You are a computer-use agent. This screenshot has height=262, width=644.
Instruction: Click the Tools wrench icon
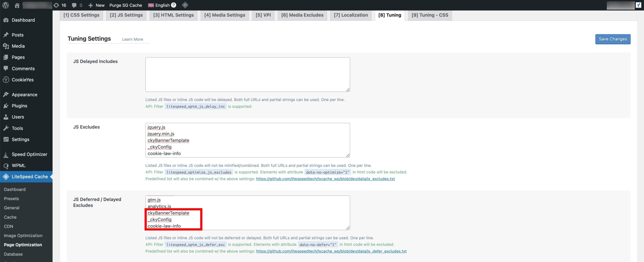point(6,128)
